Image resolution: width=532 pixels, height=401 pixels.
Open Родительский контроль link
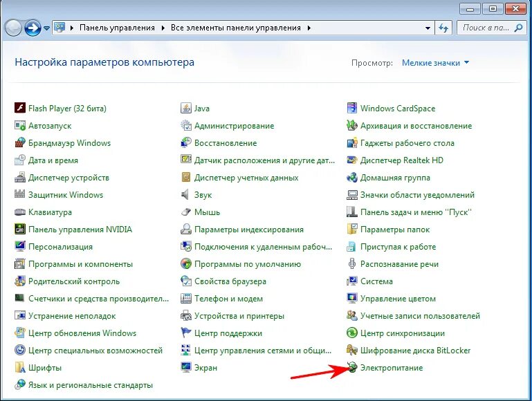[x=74, y=281]
